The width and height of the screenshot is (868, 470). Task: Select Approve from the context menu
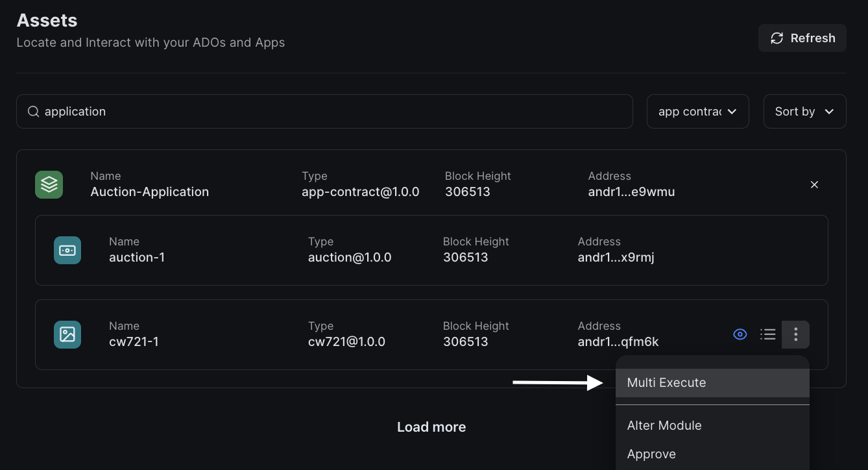click(651, 454)
